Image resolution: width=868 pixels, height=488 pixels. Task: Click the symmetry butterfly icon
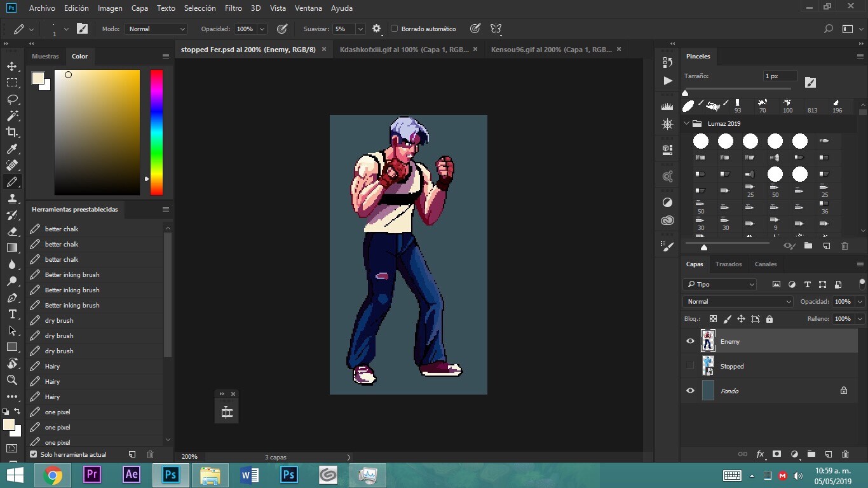(x=496, y=29)
